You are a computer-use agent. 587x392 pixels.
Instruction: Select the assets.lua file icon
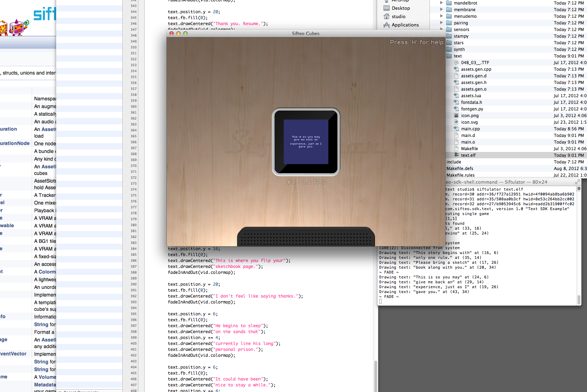tap(456, 95)
